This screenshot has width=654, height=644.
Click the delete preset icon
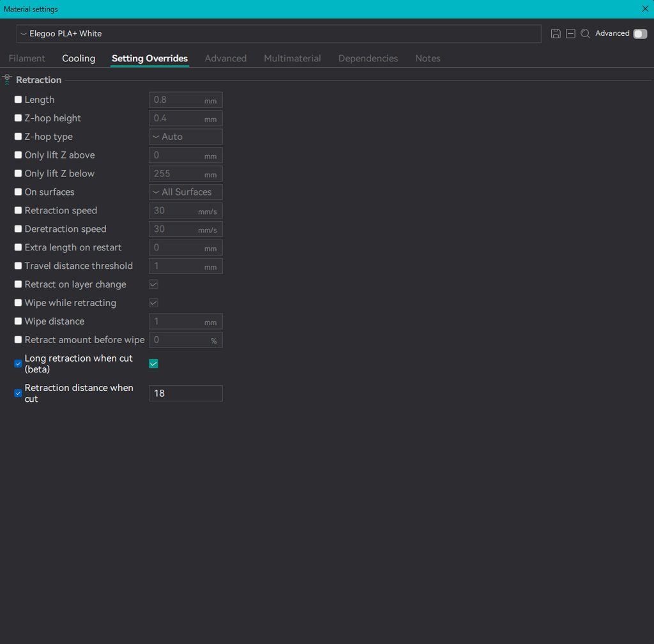coord(570,34)
